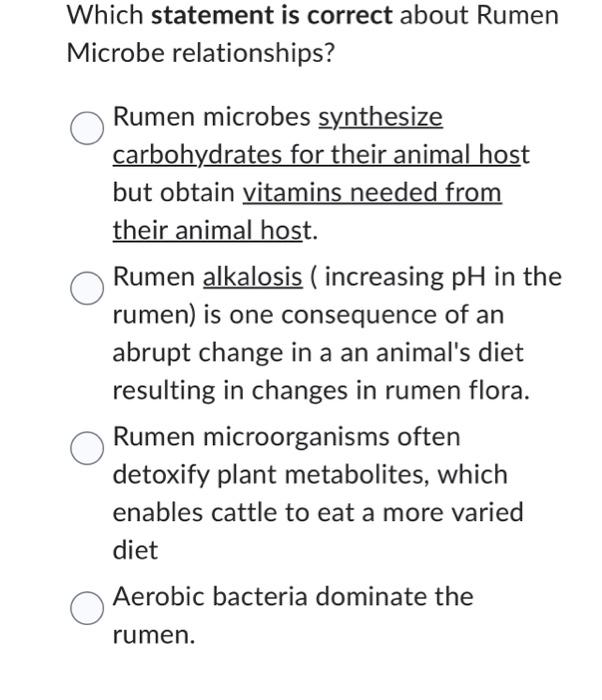Viewport: 602px width, 700px height.
Task: Select the 'Rumen alkalosis' answer radio button
Action: coord(87,288)
